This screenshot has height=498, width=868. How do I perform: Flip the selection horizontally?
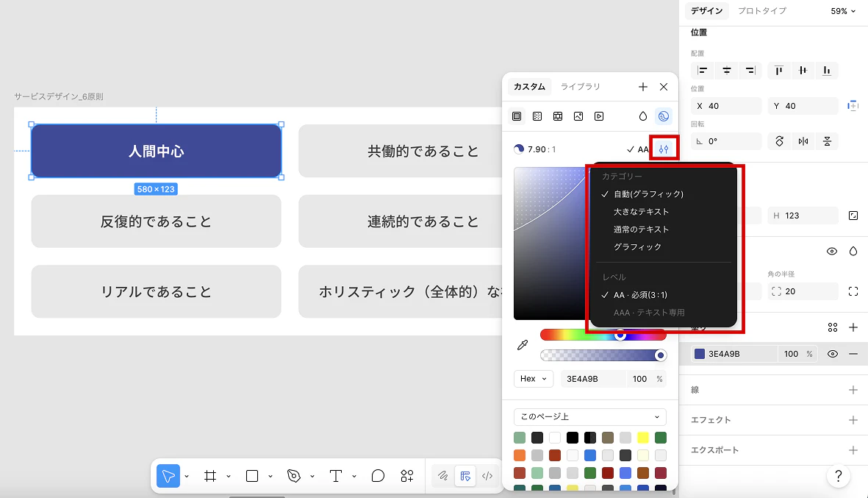(803, 141)
